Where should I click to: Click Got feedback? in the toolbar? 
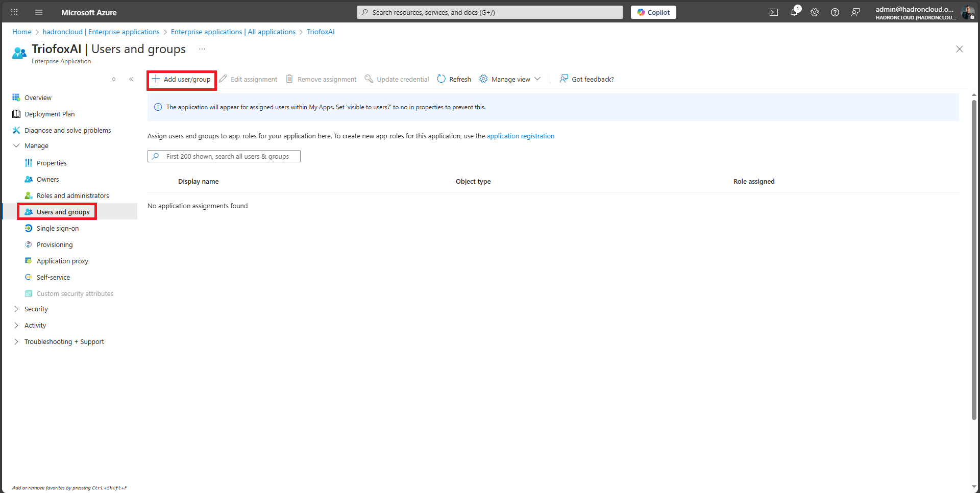tap(587, 79)
